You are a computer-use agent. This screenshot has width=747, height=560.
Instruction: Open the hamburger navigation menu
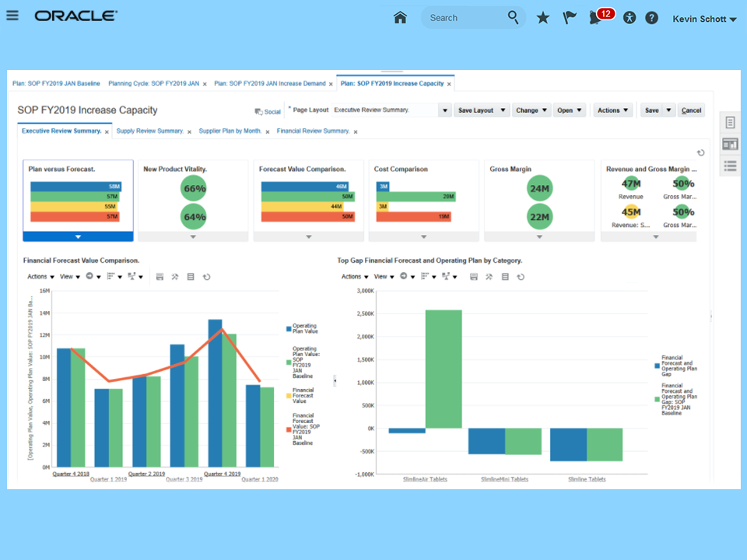(x=12, y=16)
